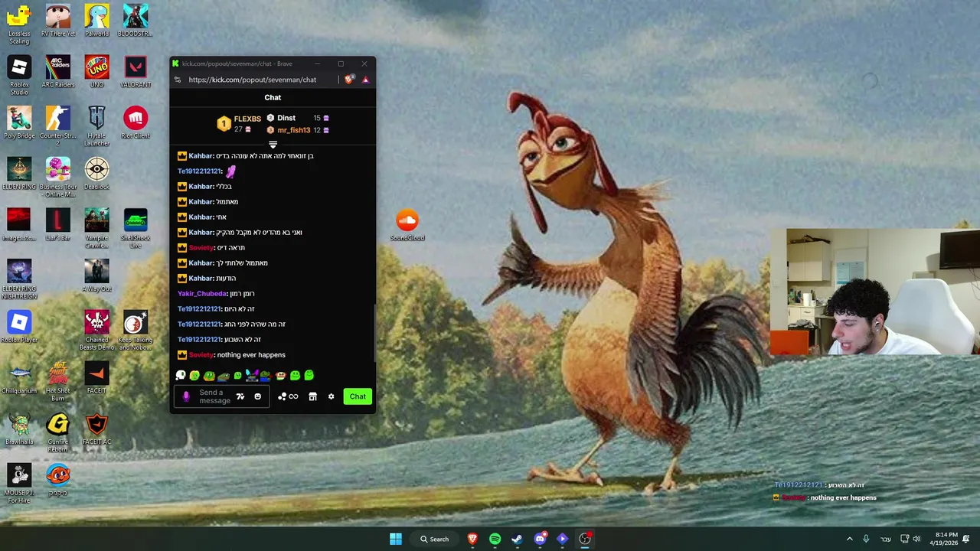Screen dimensions: 980x551
Task: Click Brave Rewards triangle icon
Action: [x=365, y=80]
